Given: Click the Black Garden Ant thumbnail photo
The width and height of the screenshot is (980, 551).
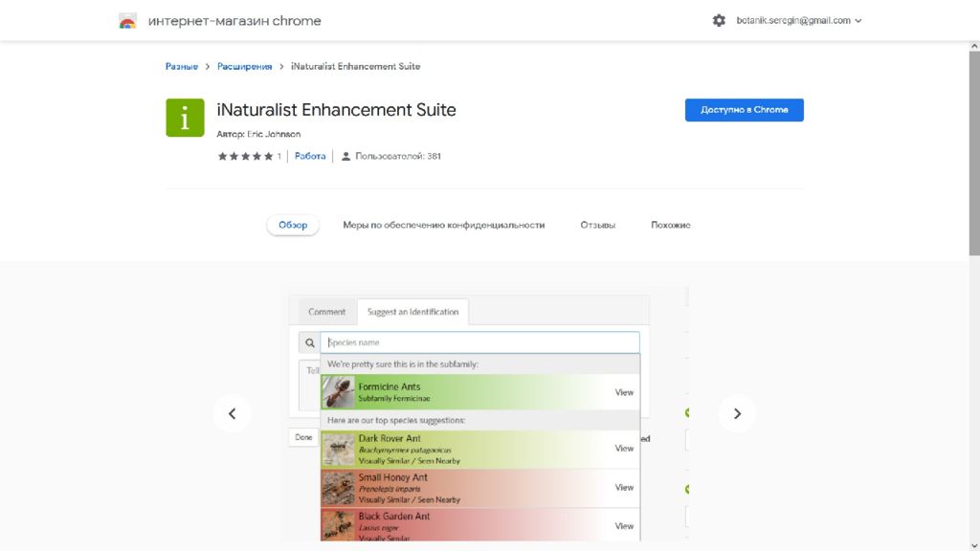Looking at the screenshot, I should coord(338,525).
